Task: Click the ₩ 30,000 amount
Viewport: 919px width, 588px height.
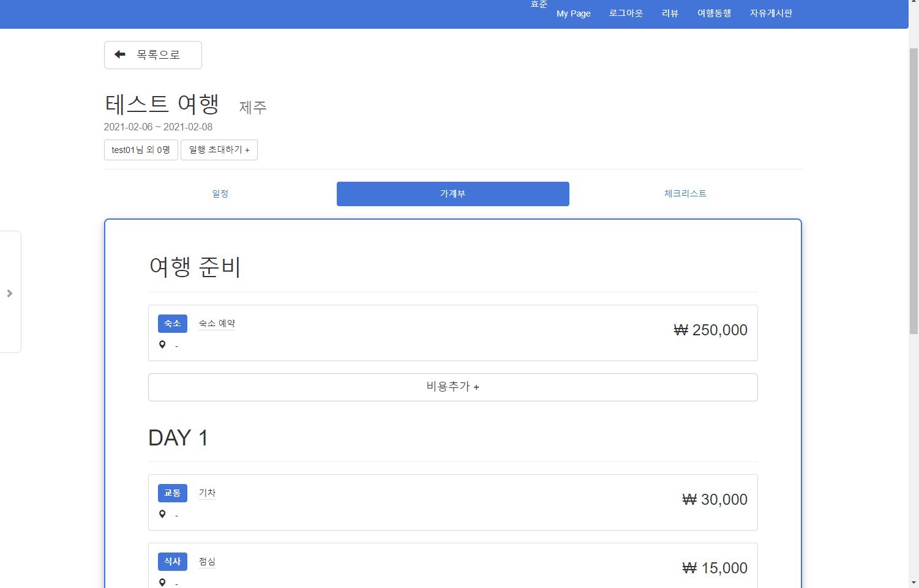Action: tap(715, 499)
